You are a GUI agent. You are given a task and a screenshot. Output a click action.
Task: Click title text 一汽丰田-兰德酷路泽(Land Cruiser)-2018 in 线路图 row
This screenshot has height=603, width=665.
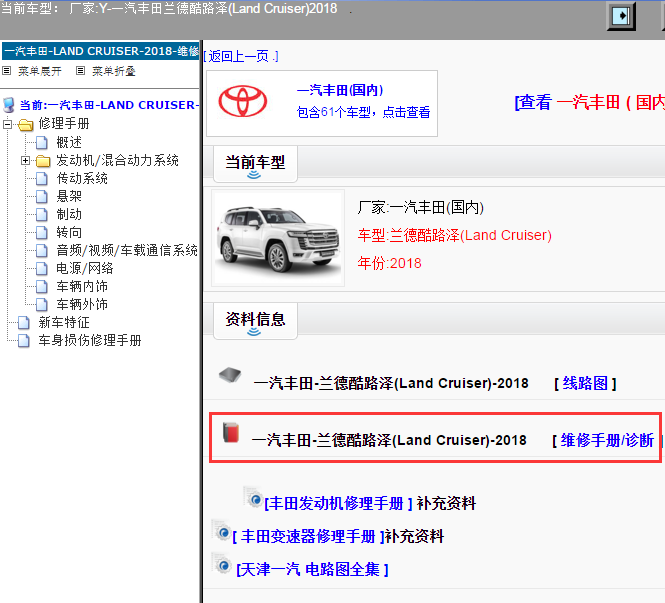pos(391,383)
